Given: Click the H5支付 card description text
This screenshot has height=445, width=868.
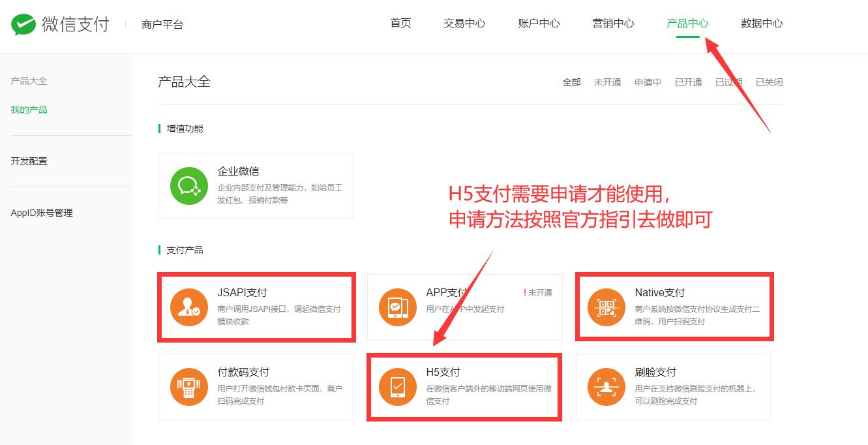Looking at the screenshot, I should [x=488, y=395].
